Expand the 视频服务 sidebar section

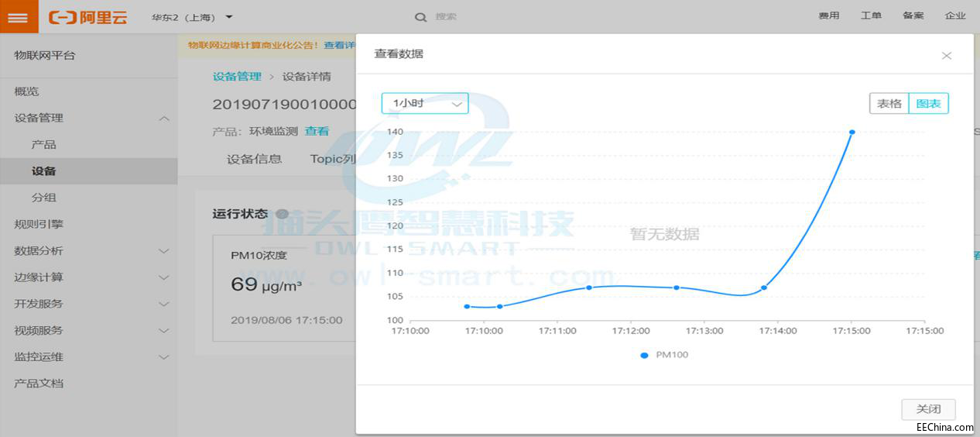click(x=163, y=330)
